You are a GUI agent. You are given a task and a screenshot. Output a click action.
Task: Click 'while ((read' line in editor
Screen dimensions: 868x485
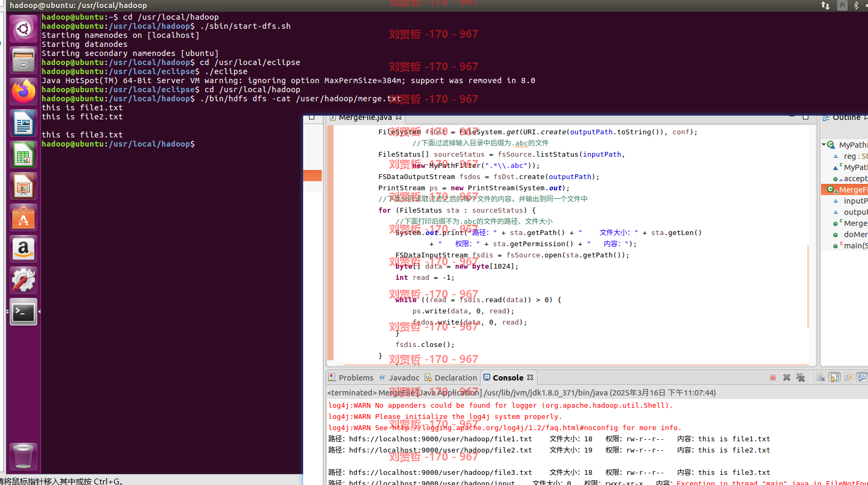point(478,300)
